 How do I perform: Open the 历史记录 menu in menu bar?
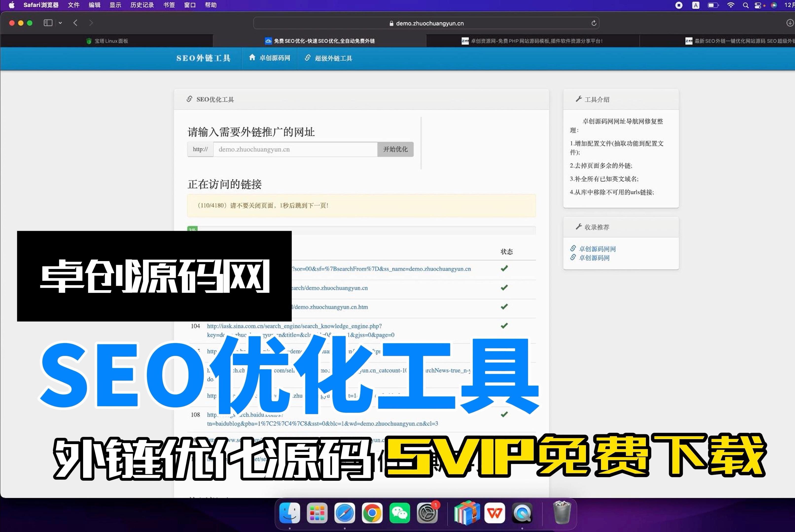pyautogui.click(x=142, y=5)
